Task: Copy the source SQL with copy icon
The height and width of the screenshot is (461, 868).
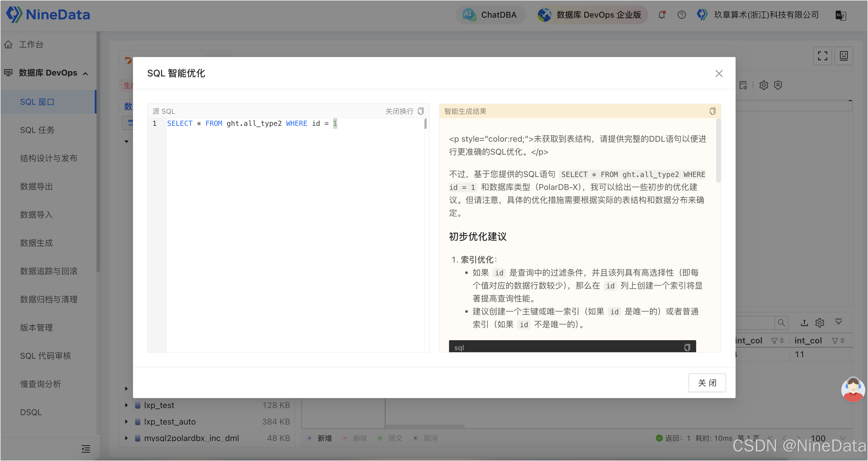Action: [x=420, y=111]
